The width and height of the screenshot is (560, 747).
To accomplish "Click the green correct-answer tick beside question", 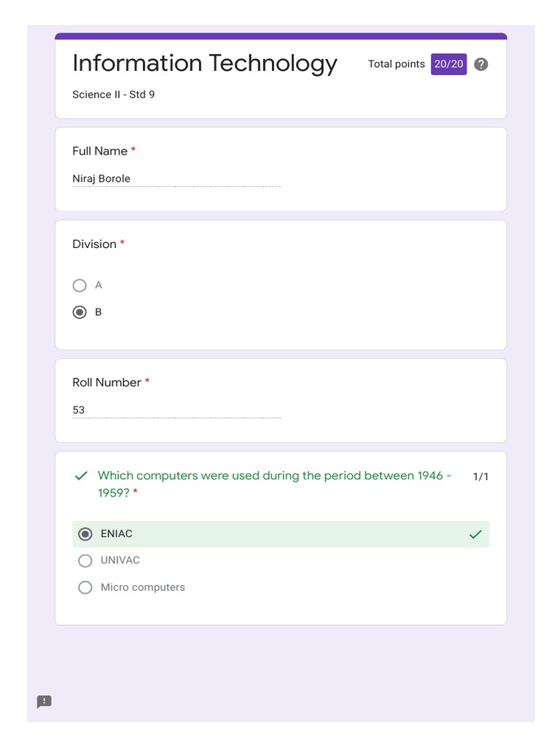I will point(81,476).
